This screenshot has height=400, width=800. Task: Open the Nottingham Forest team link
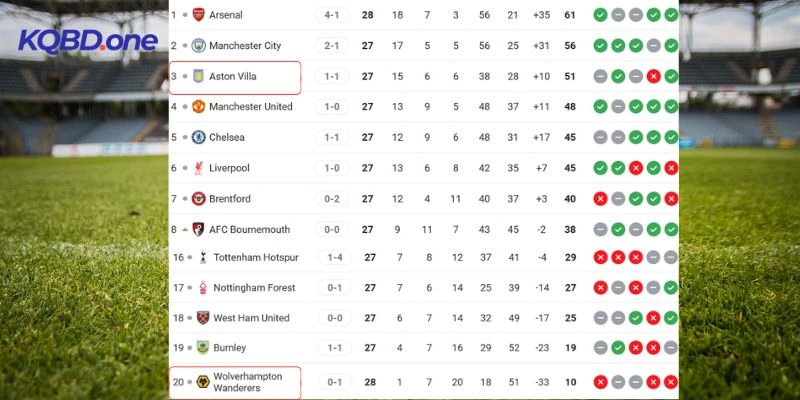point(254,288)
